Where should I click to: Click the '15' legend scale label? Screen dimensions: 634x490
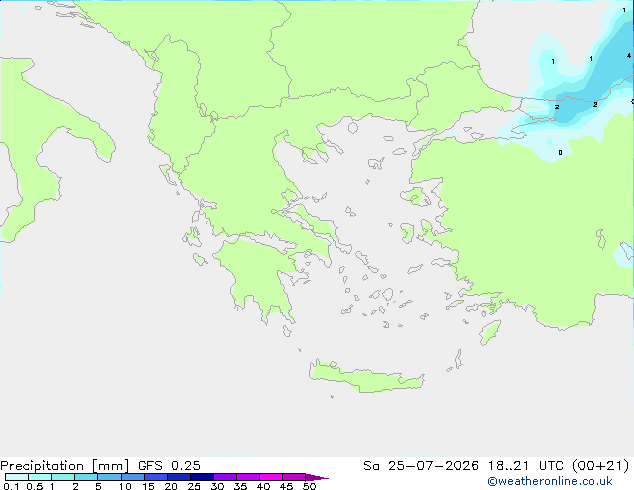tap(148, 486)
